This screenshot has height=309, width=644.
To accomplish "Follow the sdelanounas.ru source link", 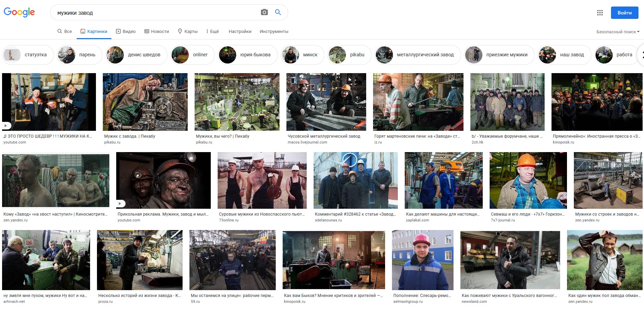I will (328, 220).
